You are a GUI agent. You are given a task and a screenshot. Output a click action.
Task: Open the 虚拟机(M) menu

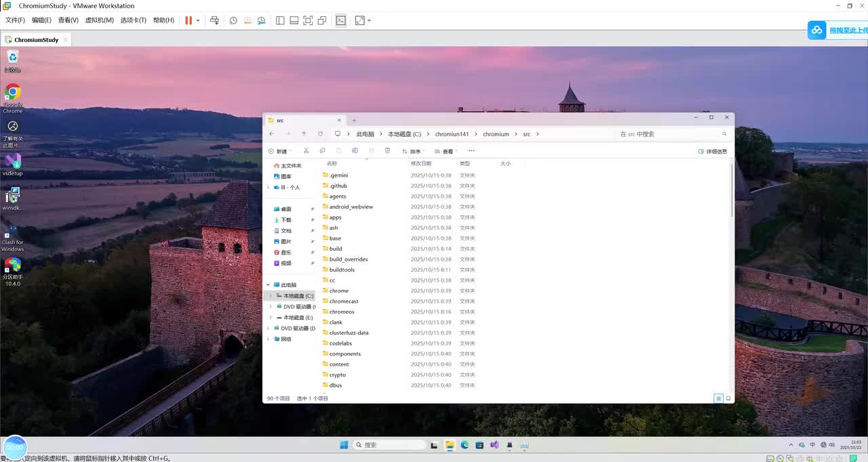click(x=99, y=20)
